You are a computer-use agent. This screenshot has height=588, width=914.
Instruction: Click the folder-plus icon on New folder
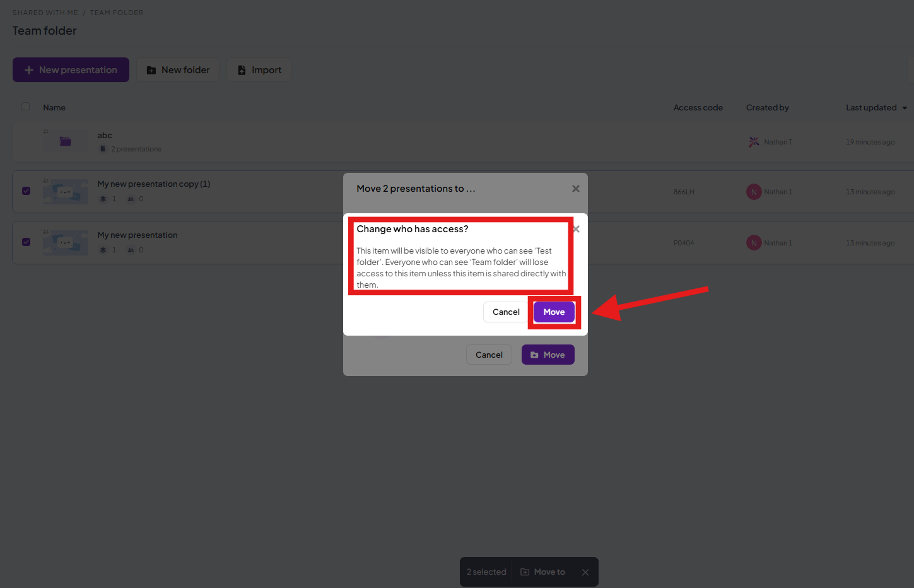coord(151,70)
